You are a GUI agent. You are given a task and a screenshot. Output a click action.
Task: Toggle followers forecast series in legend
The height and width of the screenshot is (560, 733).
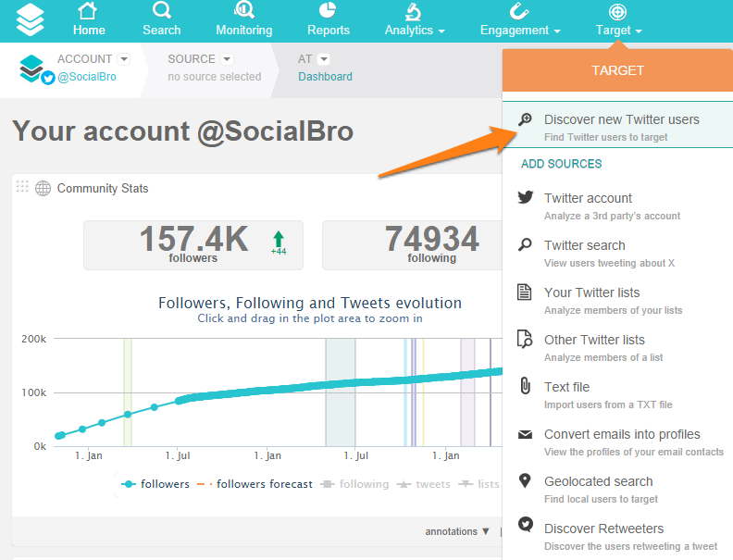point(255,484)
